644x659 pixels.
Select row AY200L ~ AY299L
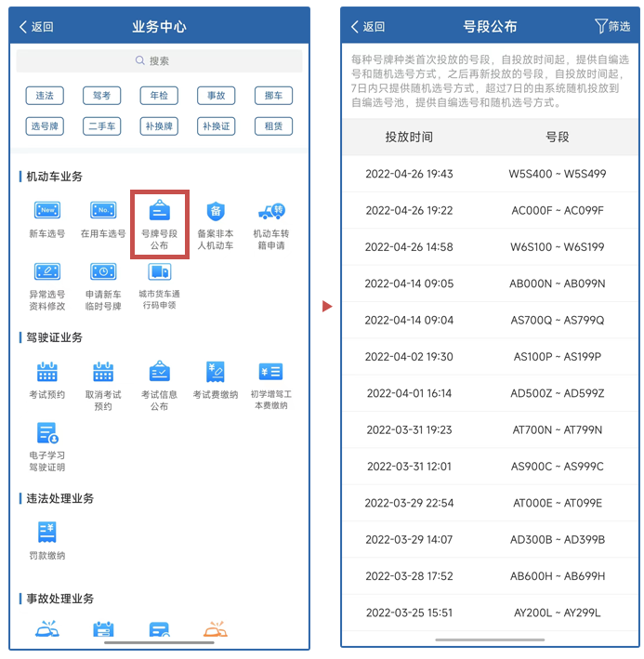[x=491, y=613]
